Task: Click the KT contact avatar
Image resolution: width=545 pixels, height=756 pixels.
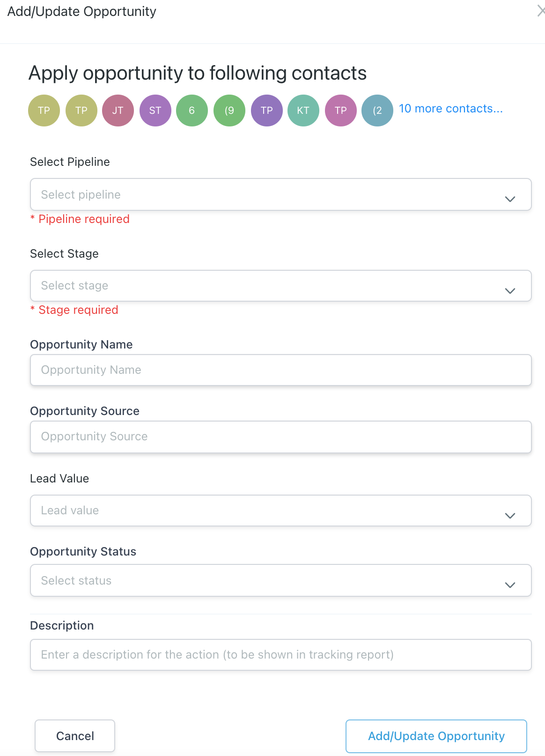Action: pos(303,111)
